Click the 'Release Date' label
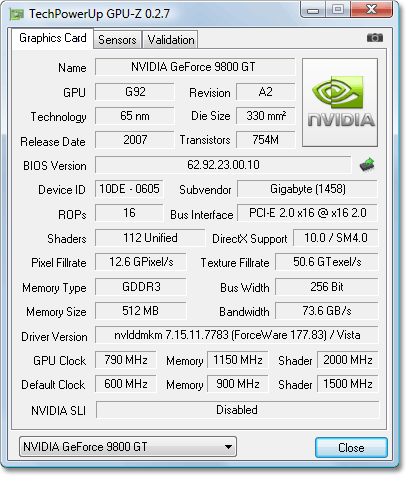 (53, 142)
